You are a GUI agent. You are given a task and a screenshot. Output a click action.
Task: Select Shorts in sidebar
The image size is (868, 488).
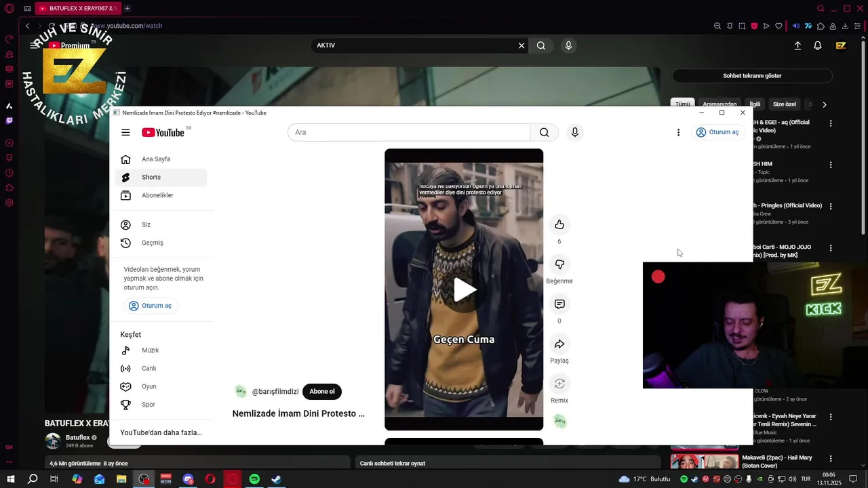click(161, 177)
